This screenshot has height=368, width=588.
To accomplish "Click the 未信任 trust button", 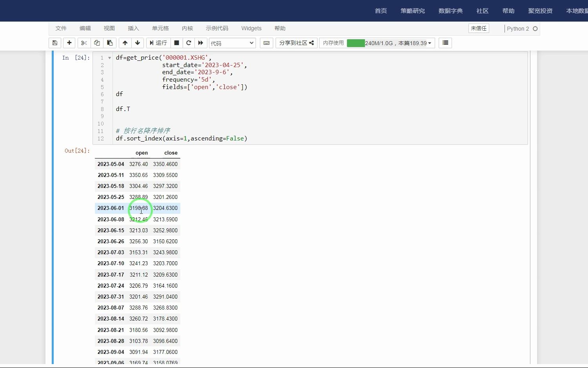I will point(479,28).
